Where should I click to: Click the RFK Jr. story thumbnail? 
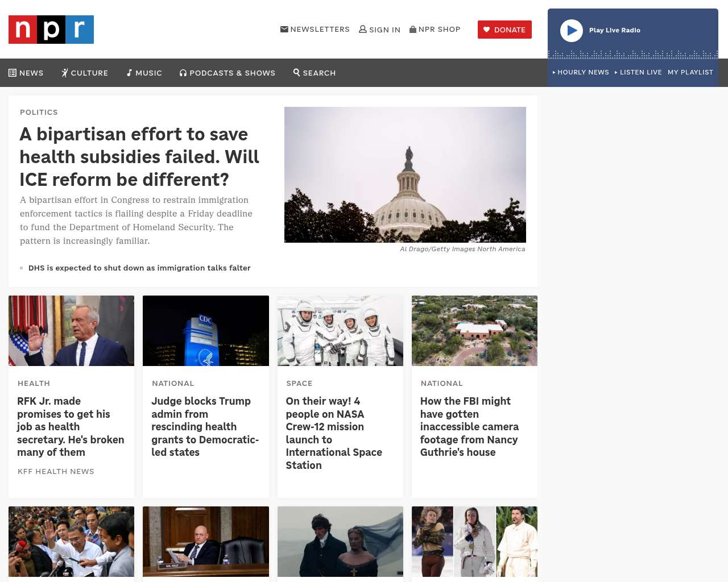[x=71, y=331]
